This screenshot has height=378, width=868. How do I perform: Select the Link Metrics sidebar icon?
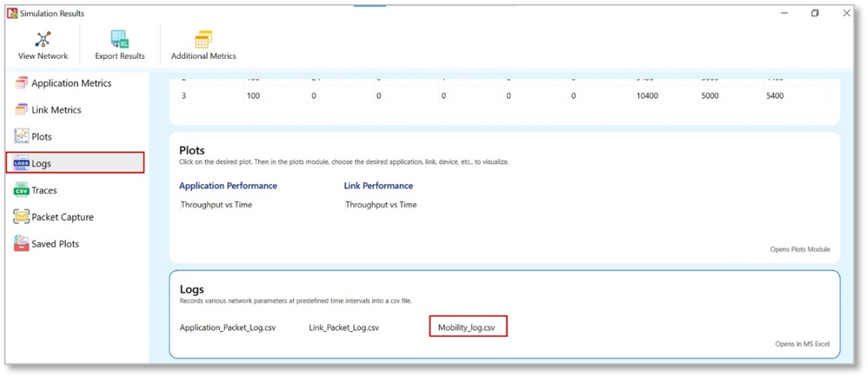21,110
